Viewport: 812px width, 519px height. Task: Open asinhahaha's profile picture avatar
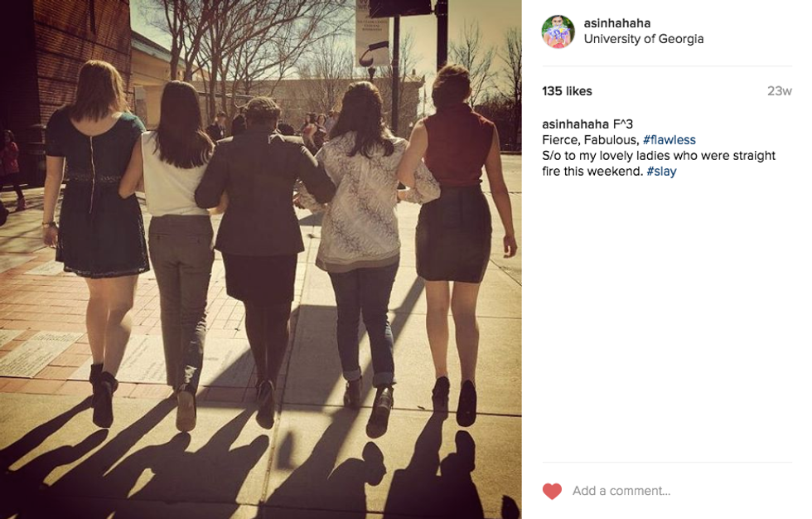(558, 32)
